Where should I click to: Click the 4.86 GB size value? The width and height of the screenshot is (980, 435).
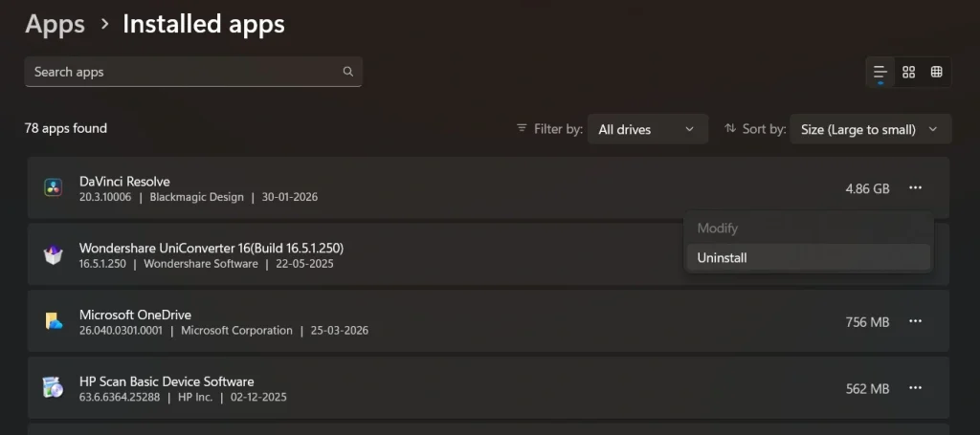click(867, 188)
